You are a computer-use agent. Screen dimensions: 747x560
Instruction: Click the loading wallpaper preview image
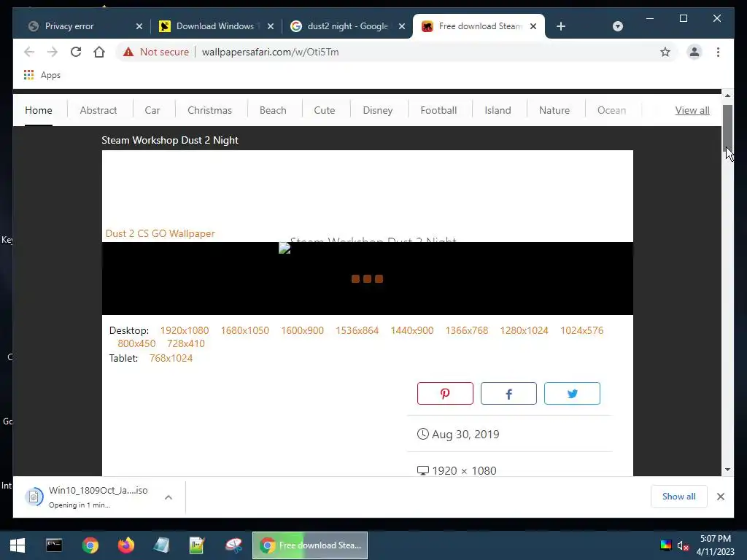(368, 279)
